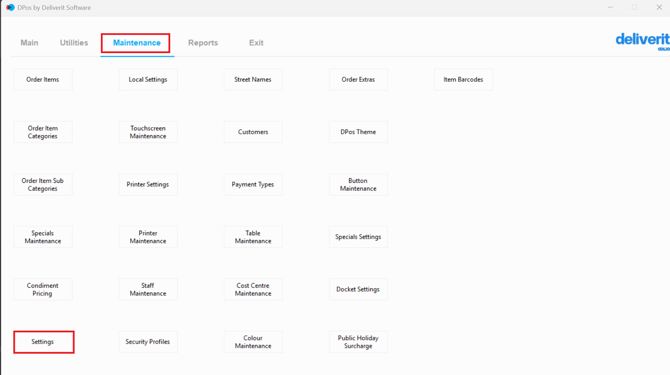Open Cost Centre Maintenance
Screen dimensions: 670x375
tap(253, 290)
